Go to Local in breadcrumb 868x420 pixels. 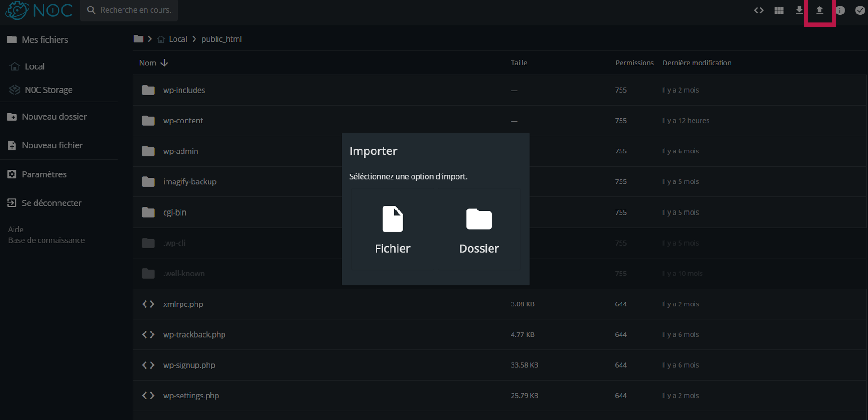click(178, 39)
